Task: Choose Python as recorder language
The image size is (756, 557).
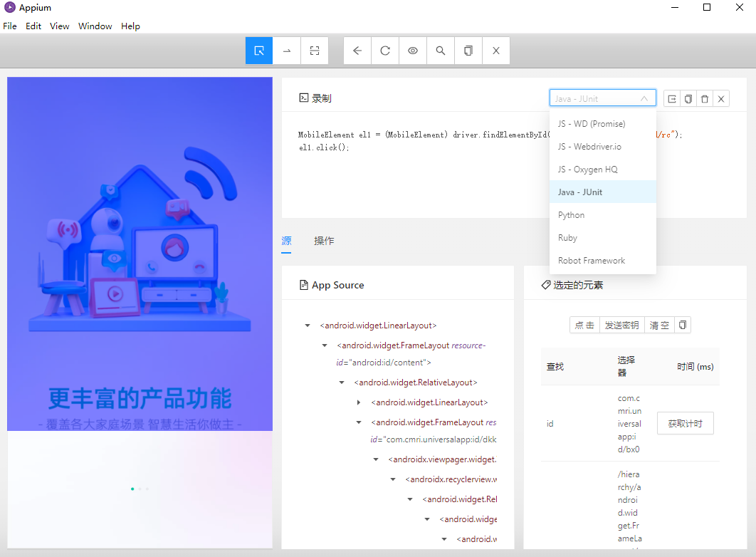Action: [603, 215]
